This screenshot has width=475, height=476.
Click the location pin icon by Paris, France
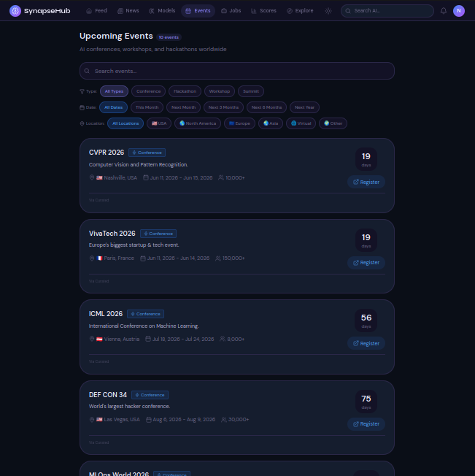click(x=92, y=258)
